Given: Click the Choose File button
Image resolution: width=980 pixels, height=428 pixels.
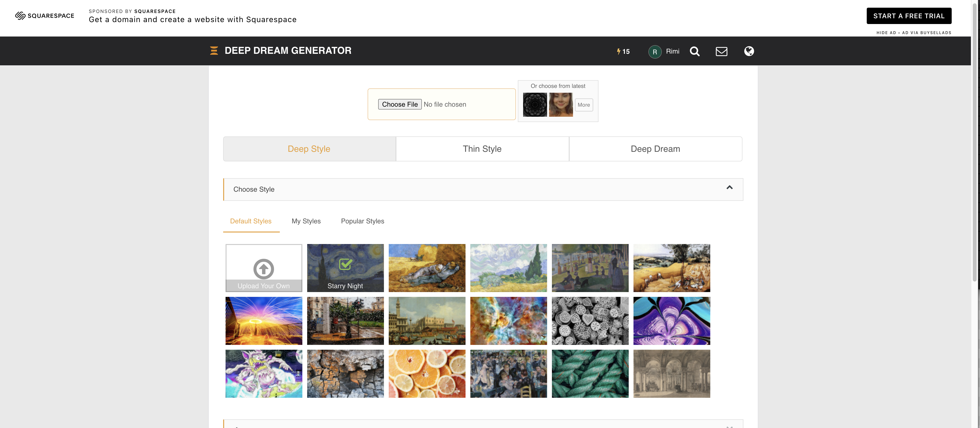Looking at the screenshot, I should [400, 104].
